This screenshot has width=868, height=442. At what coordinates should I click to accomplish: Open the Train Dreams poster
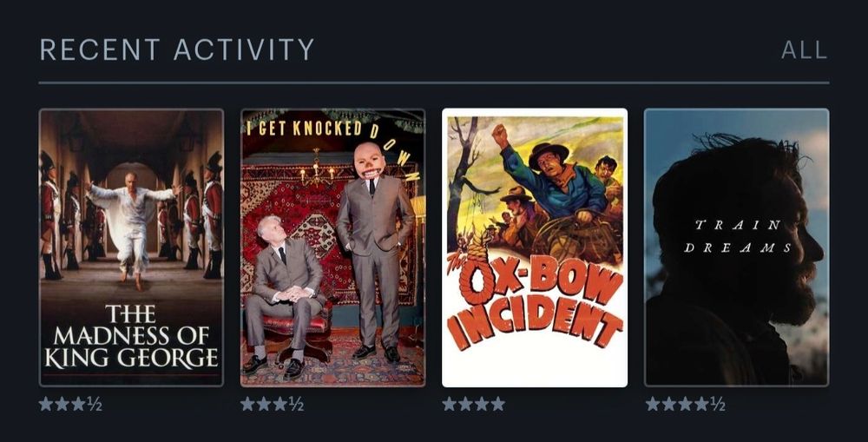[736, 247]
